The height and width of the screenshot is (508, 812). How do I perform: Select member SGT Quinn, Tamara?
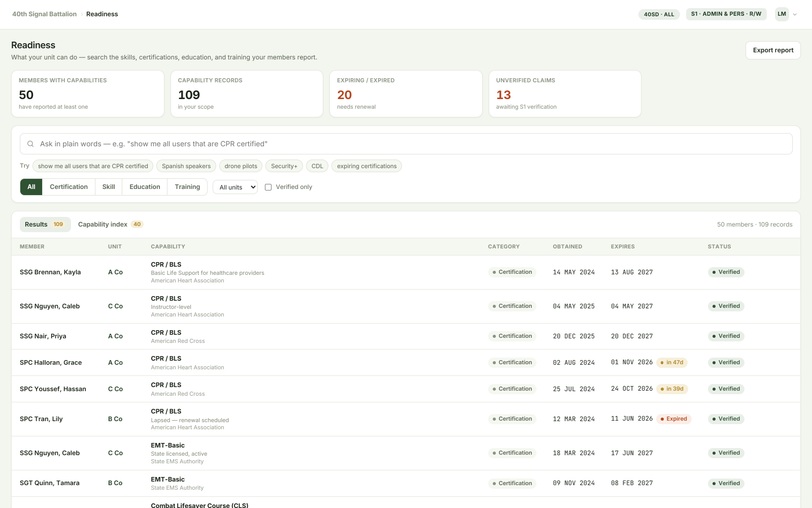coord(50,483)
